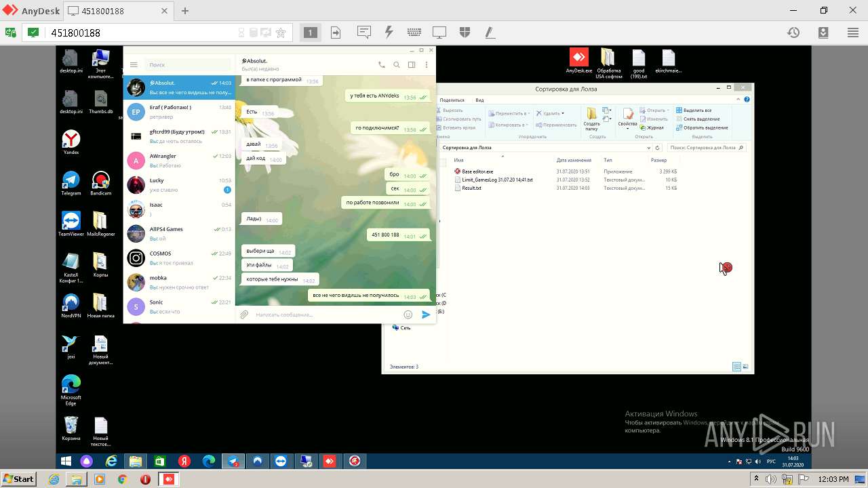
Task: Collapse the Explorer ribbon chevron
Action: (x=737, y=100)
